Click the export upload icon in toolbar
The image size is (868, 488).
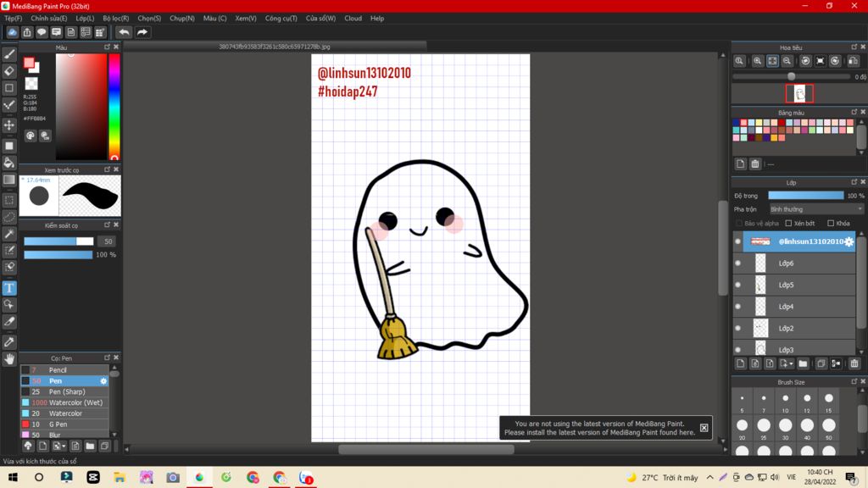(27, 32)
